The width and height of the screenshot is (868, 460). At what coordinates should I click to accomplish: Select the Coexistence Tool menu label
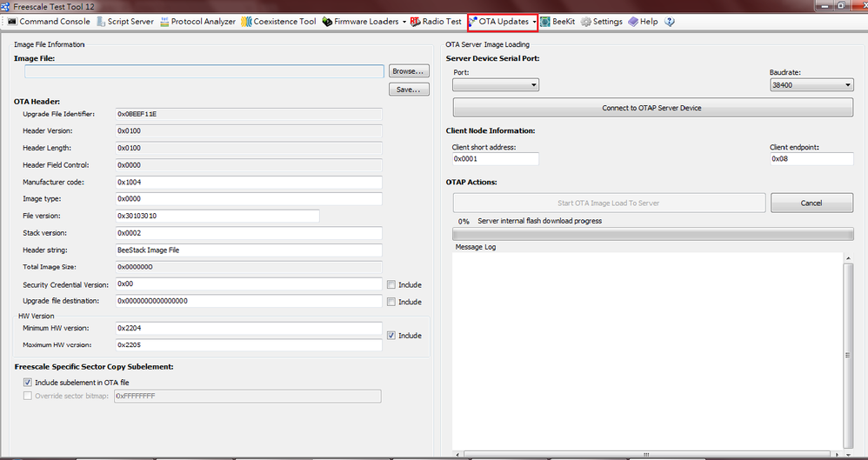284,22
